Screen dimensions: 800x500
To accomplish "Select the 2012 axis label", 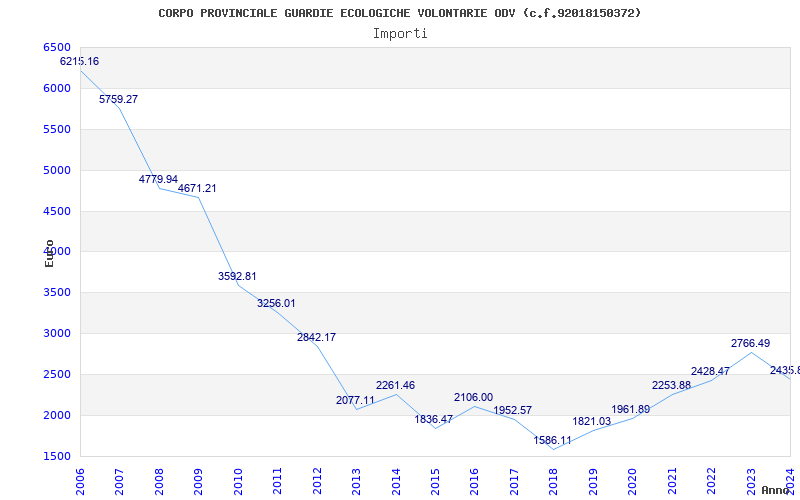I will pos(316,482).
